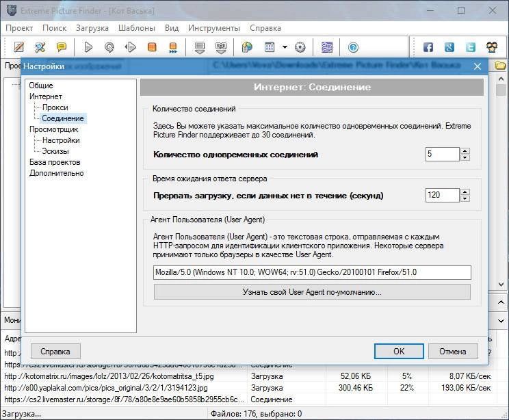
Task: Select s00.yaplakal.com 3194123.jpg download row
Action: [x=248, y=388]
